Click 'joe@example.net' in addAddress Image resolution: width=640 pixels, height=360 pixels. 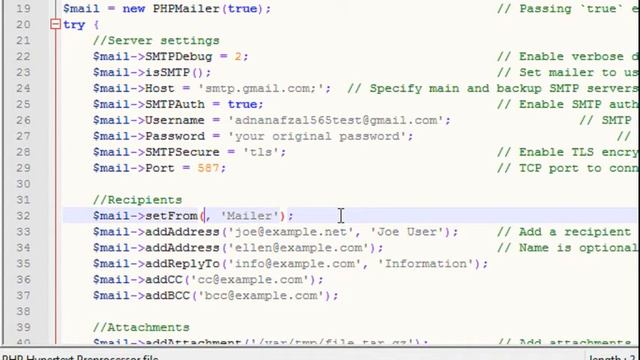click(291, 232)
